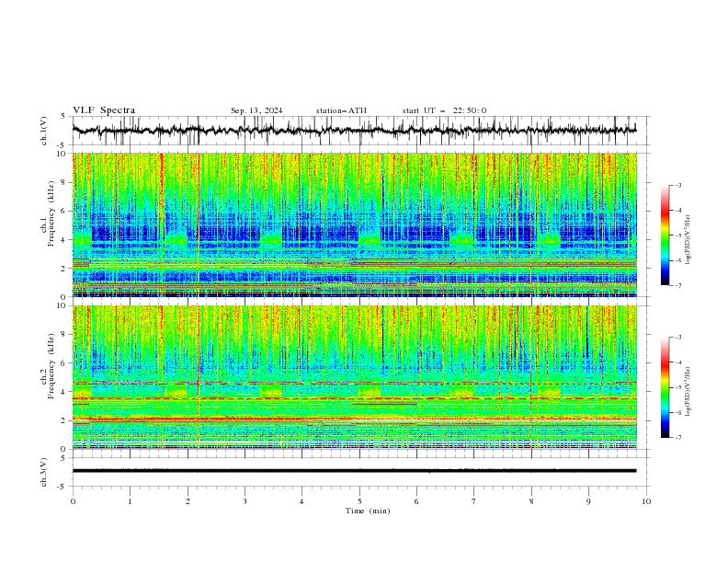Screen dimensions: 728x563
Task: Click the "Sep. 13, 2024" date label
Action: 256,110
